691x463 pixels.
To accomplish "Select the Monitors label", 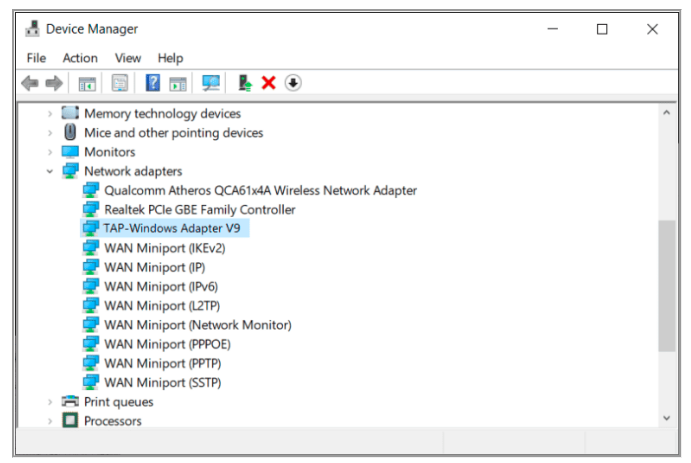I will 110,152.
